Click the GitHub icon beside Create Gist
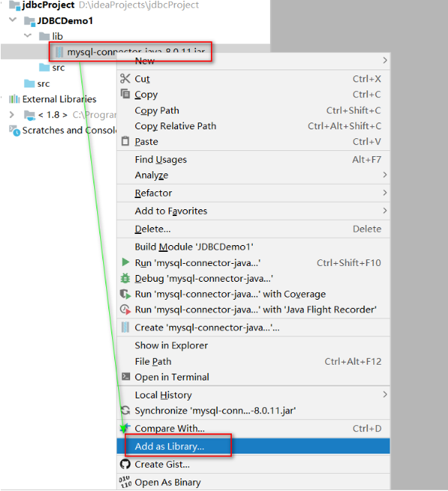The height and width of the screenshot is (491, 448). point(126,464)
